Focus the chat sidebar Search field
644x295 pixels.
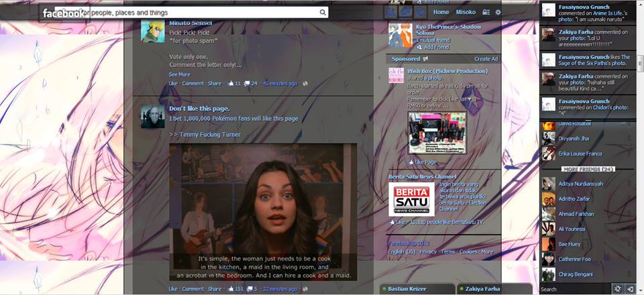click(574, 289)
